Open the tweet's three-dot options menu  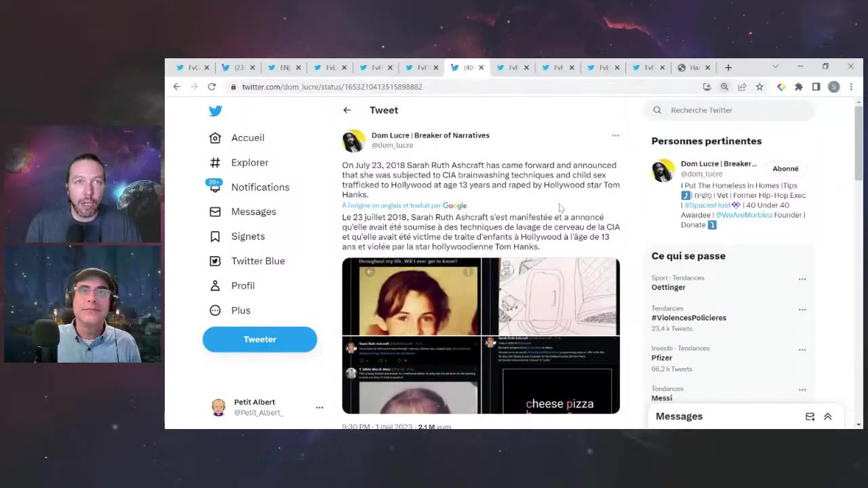(x=616, y=136)
